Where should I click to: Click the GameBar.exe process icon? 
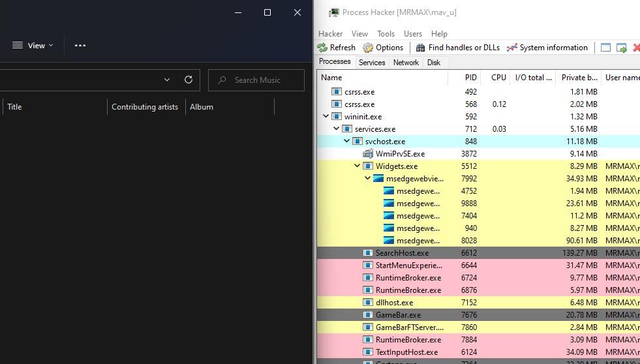[368, 315]
